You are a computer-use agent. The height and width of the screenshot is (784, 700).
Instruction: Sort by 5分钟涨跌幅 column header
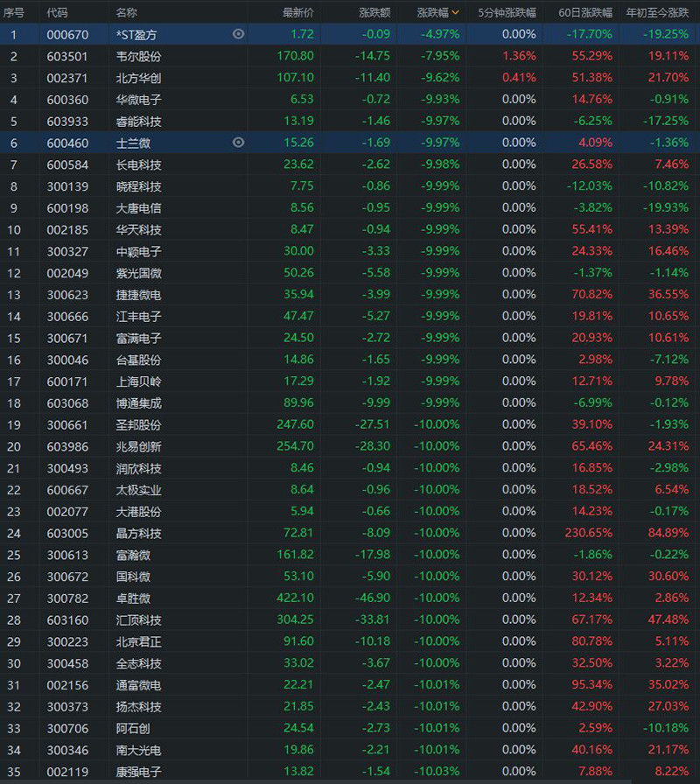tap(507, 12)
